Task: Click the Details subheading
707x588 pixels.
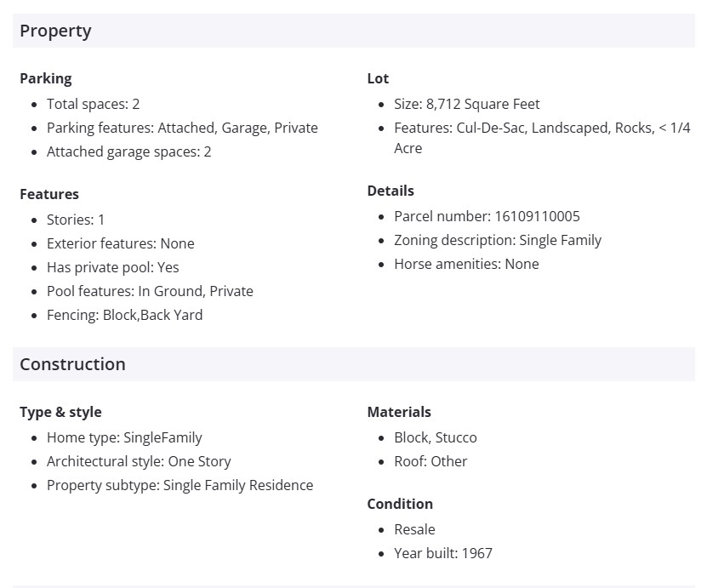Action: [391, 191]
